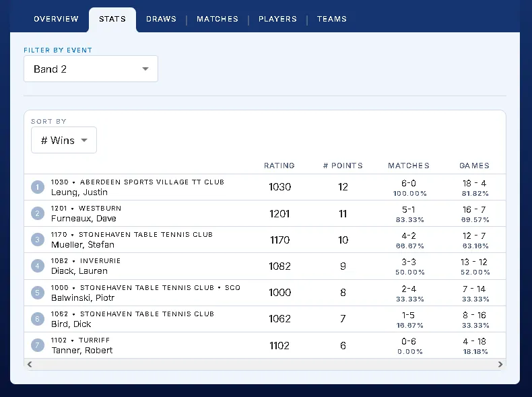Viewport: 532px width, 397px height.
Task: Click the rank 2 badge icon
Action: [38, 213]
